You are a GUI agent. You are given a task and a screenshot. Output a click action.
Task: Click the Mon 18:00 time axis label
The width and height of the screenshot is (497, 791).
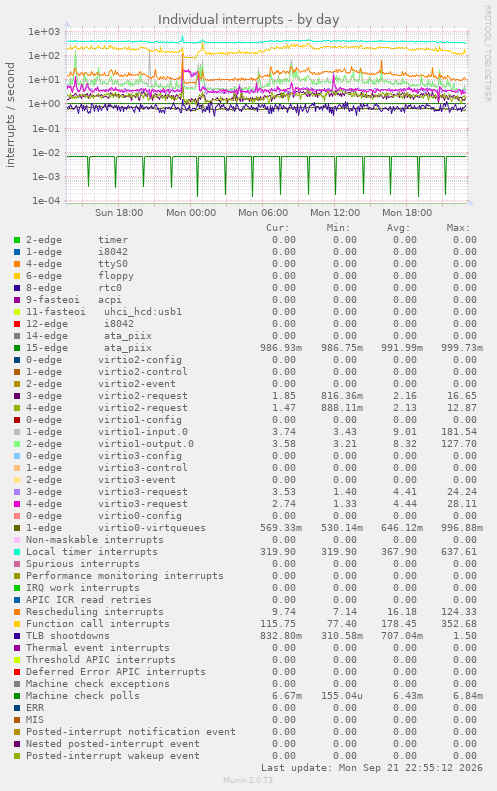407,213
